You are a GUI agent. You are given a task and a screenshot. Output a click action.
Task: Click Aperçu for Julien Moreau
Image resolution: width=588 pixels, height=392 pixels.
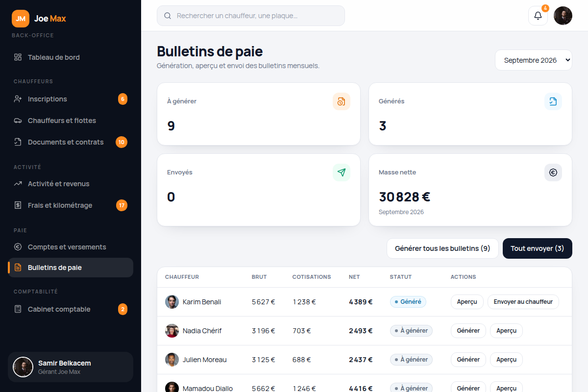pyautogui.click(x=506, y=360)
